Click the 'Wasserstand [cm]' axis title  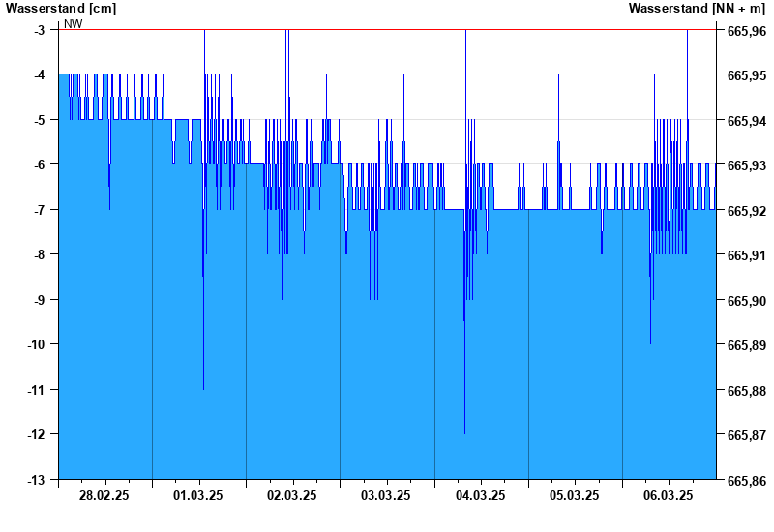point(61,9)
